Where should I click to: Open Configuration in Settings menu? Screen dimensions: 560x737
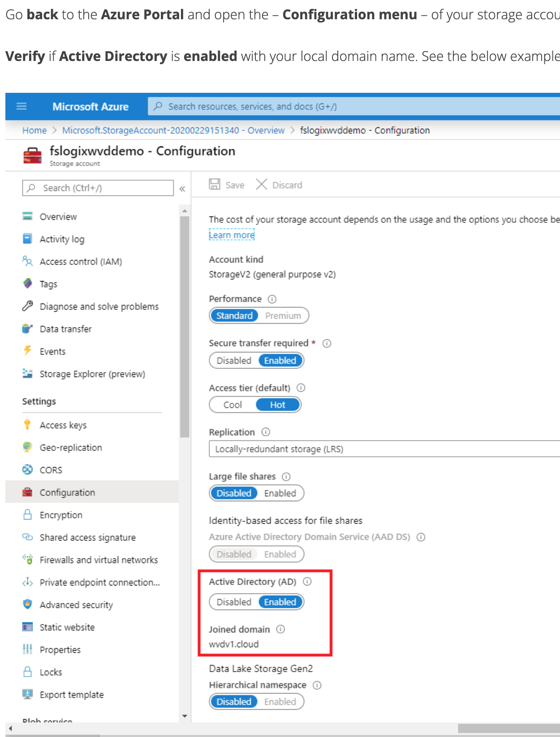92,492
